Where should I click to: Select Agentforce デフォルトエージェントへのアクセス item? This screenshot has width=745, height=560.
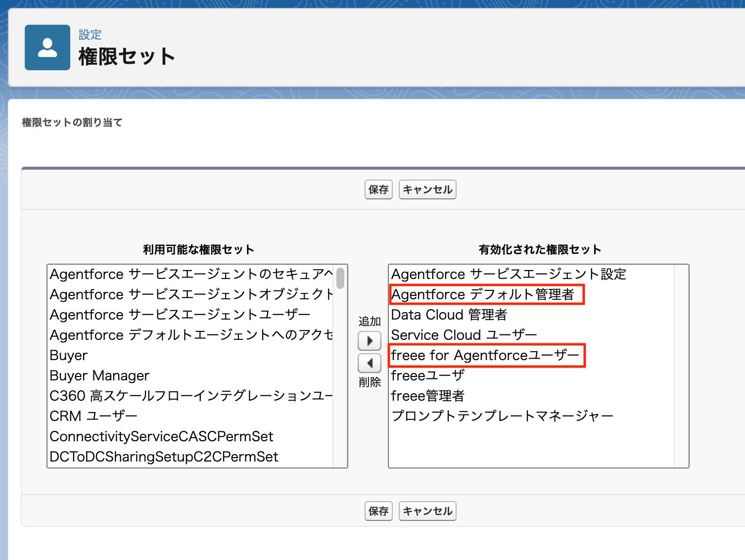pos(191,335)
